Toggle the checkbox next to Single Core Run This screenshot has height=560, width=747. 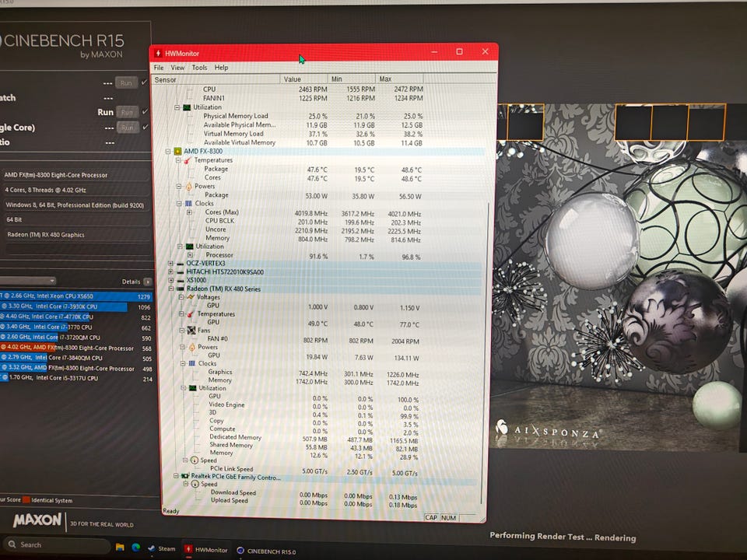point(145,127)
